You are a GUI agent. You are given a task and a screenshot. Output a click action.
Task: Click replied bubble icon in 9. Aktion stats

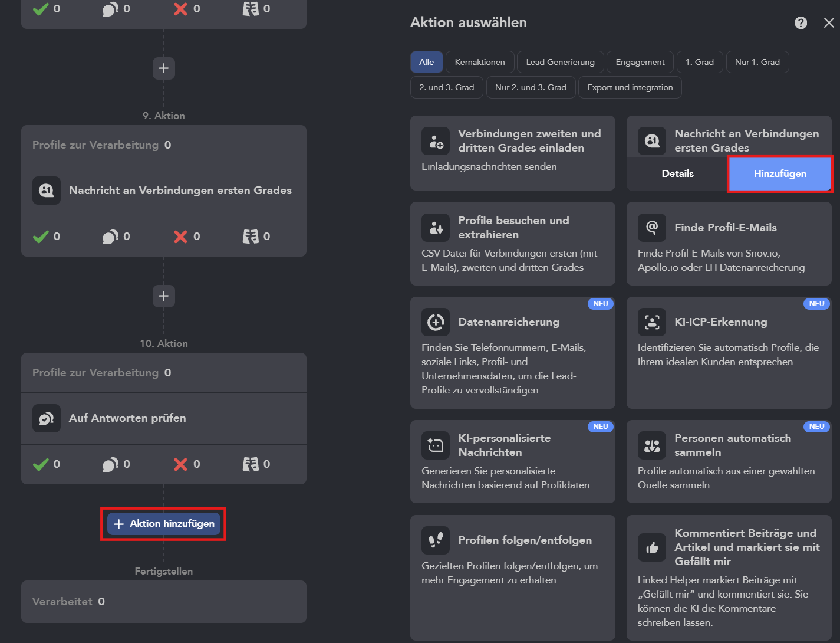(x=110, y=237)
